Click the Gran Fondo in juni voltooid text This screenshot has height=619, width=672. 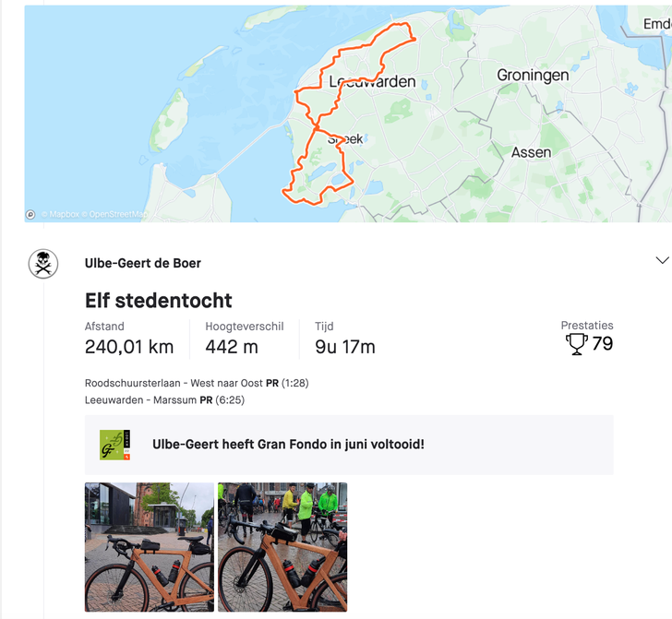pyautogui.click(x=288, y=445)
